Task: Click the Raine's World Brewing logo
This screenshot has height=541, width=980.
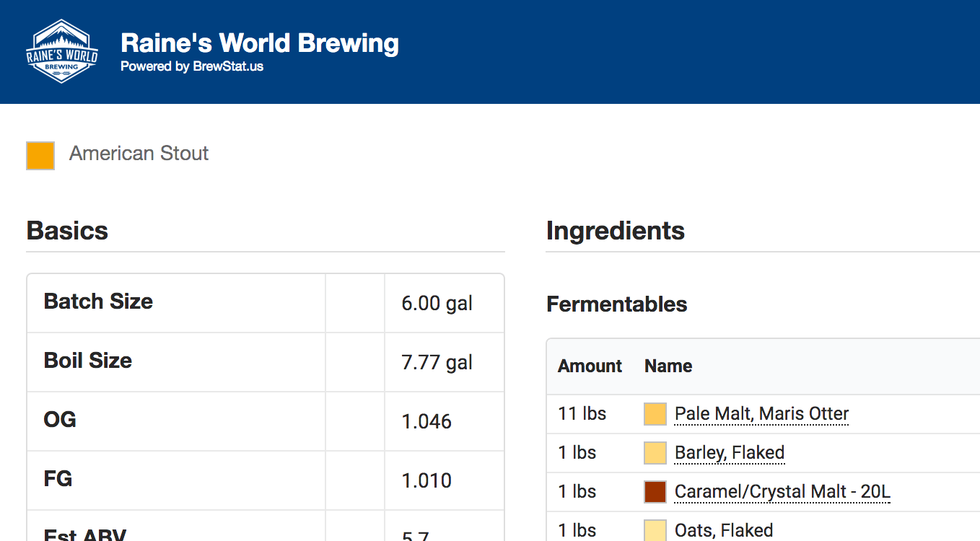Action: pyautogui.click(x=61, y=51)
